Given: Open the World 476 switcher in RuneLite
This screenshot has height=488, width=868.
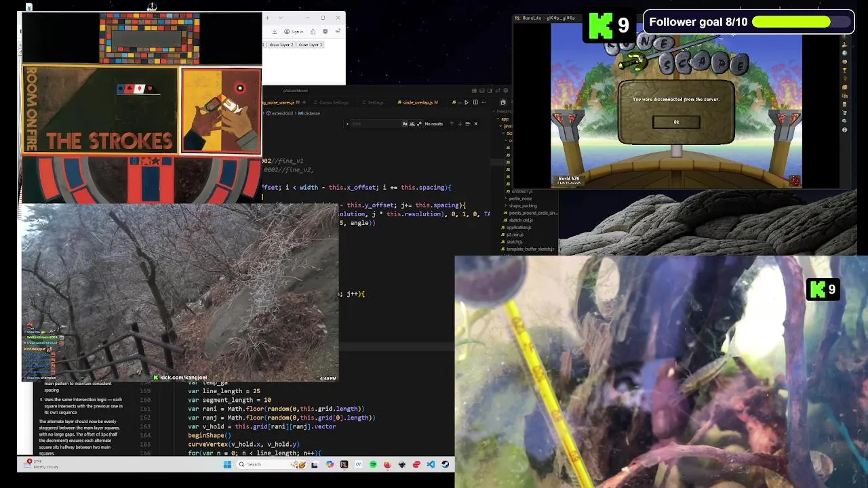Looking at the screenshot, I should pyautogui.click(x=570, y=180).
